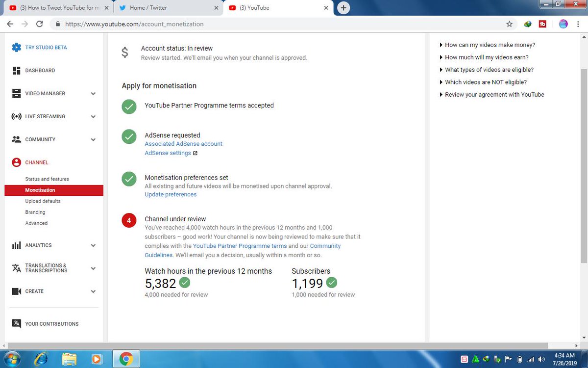Expand the Community section
Viewport: 588px width, 368px height.
pyautogui.click(x=93, y=140)
